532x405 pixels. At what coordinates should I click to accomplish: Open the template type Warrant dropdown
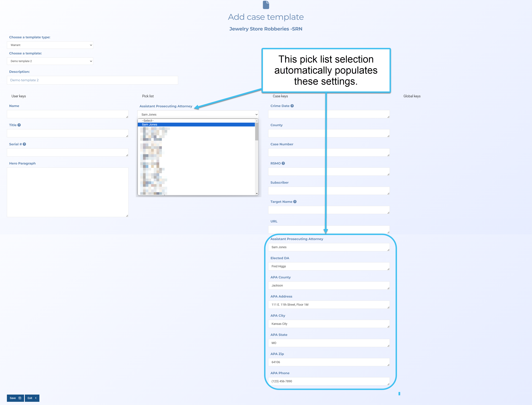coord(50,45)
